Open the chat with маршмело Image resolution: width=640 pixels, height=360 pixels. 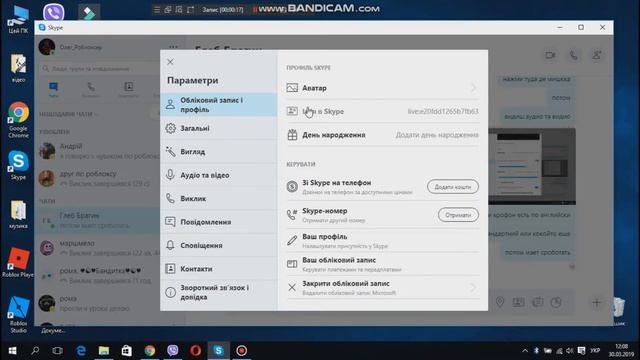click(x=98, y=248)
